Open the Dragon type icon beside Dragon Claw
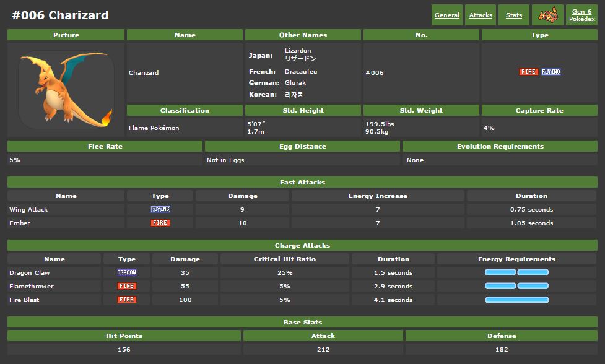Image resolution: width=605 pixels, height=364 pixels. pos(126,272)
